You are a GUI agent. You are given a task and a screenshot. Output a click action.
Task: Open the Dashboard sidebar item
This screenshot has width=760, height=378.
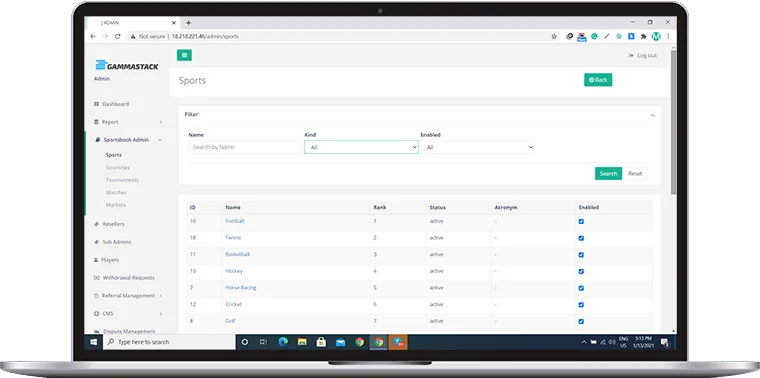[x=111, y=104]
